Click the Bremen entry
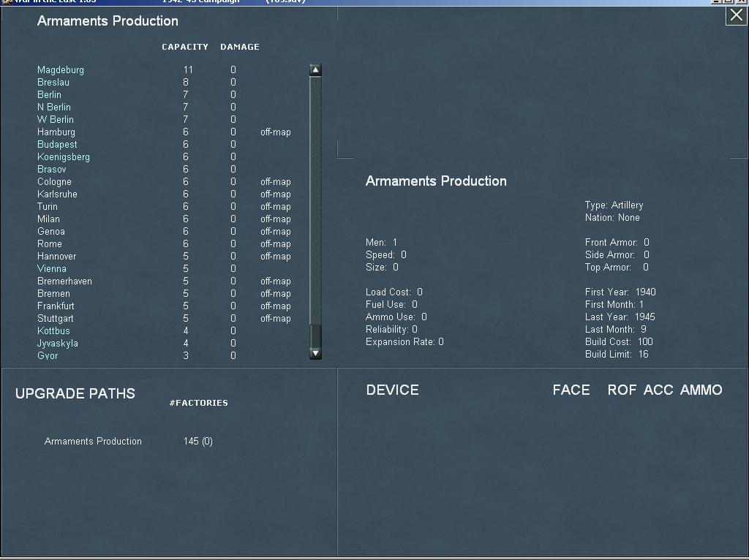Screen dimensions: 749x560 pos(53,293)
